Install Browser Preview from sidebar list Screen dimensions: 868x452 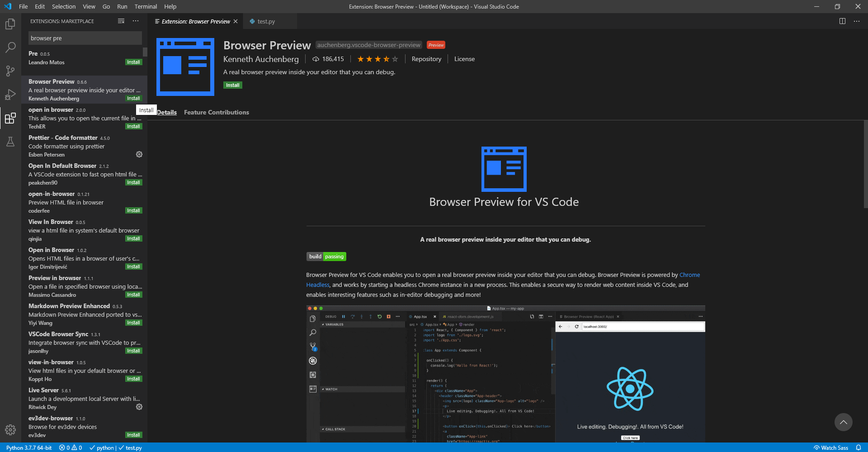pyautogui.click(x=133, y=98)
